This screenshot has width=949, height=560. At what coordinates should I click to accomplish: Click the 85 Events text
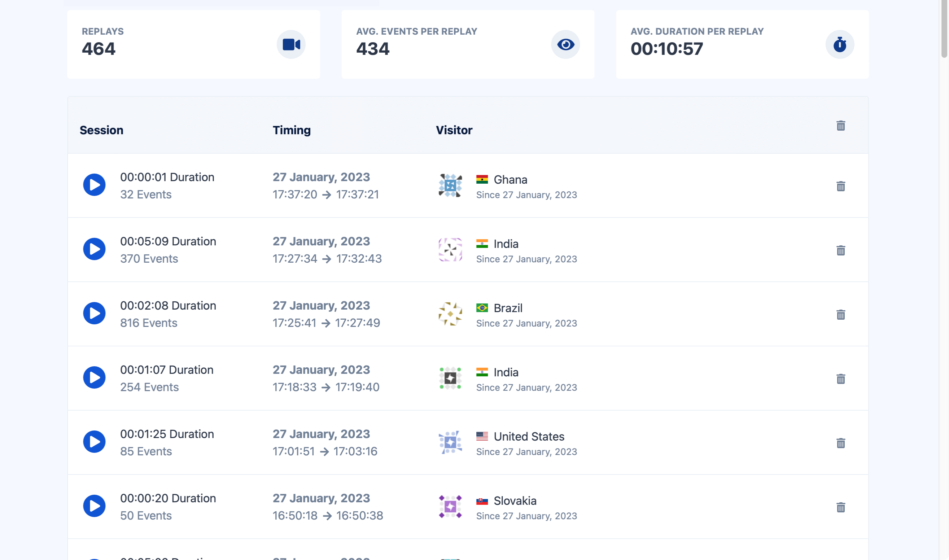[146, 451]
